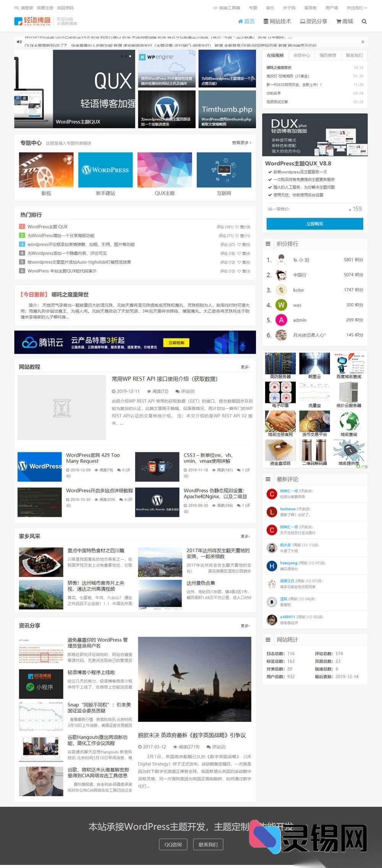Click the 请登录 link at top left
Screen dimensions: 382x868
tap(28, 8)
